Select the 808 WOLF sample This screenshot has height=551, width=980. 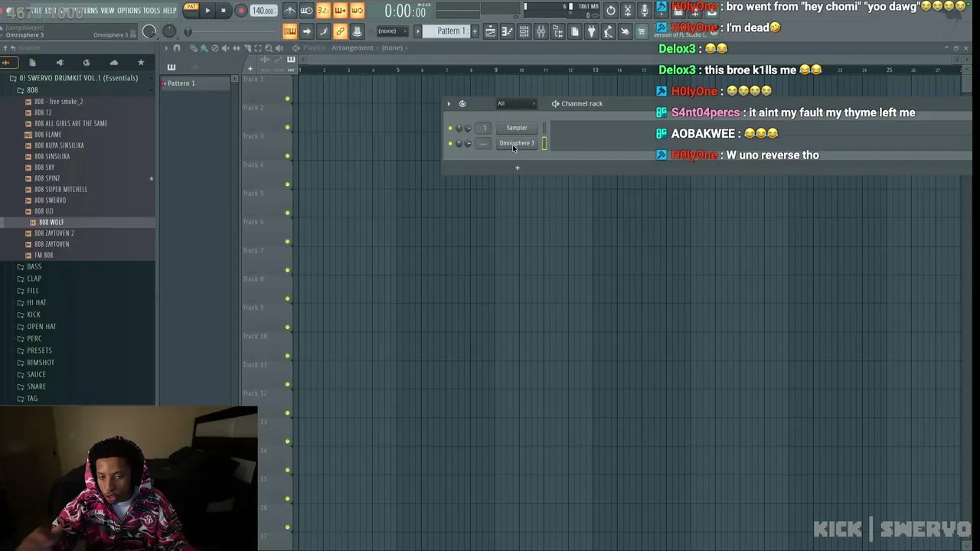(51, 222)
